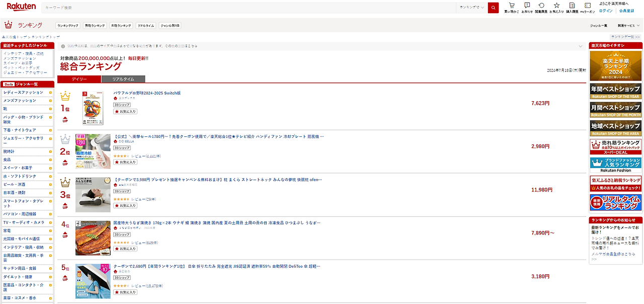Open 女性ランキング nav button

click(121, 25)
